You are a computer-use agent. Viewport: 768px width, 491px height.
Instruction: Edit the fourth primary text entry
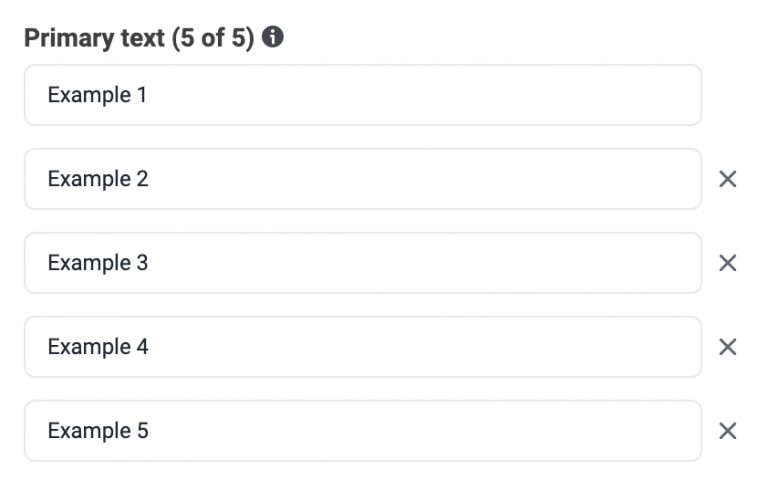tap(362, 347)
